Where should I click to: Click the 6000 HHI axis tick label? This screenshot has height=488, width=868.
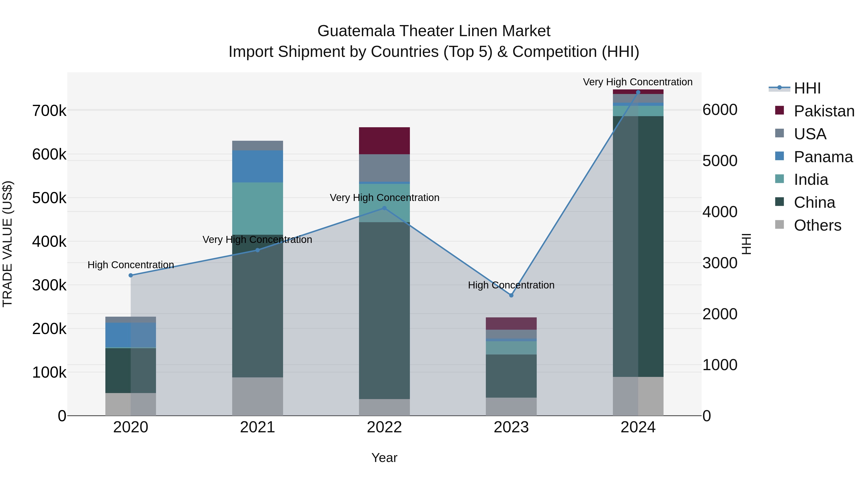point(720,110)
